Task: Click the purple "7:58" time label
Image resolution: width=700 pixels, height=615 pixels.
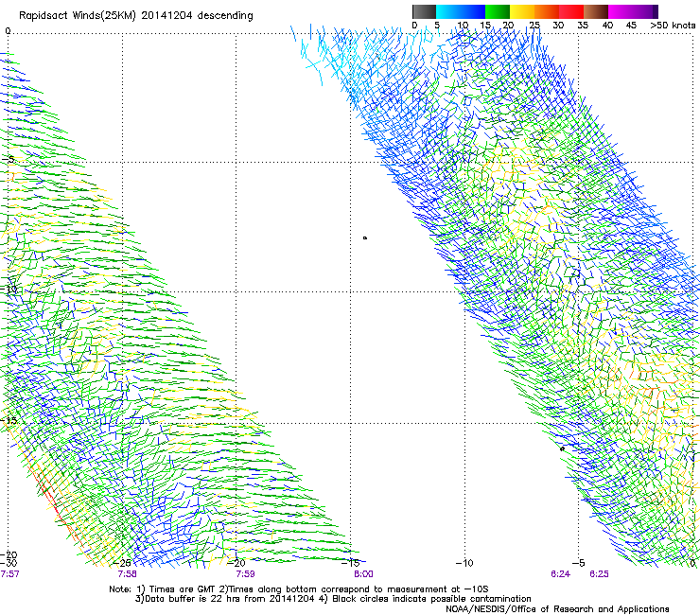Action: [128, 573]
